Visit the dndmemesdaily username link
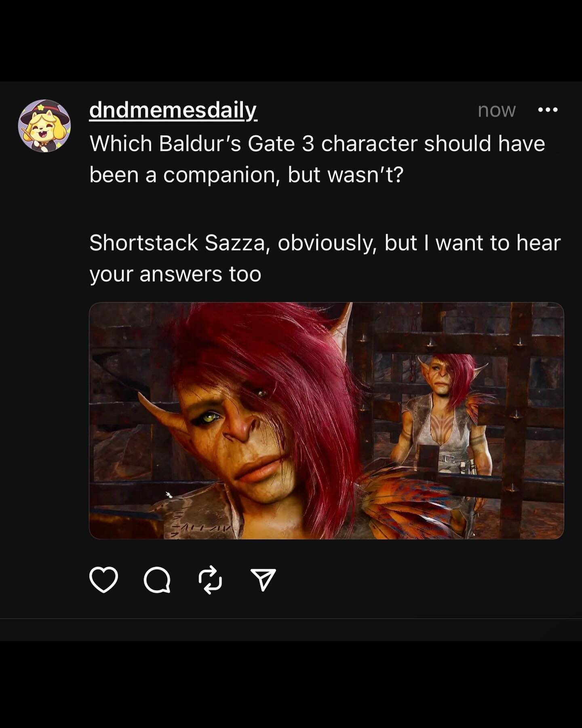The height and width of the screenshot is (728, 582). click(173, 110)
